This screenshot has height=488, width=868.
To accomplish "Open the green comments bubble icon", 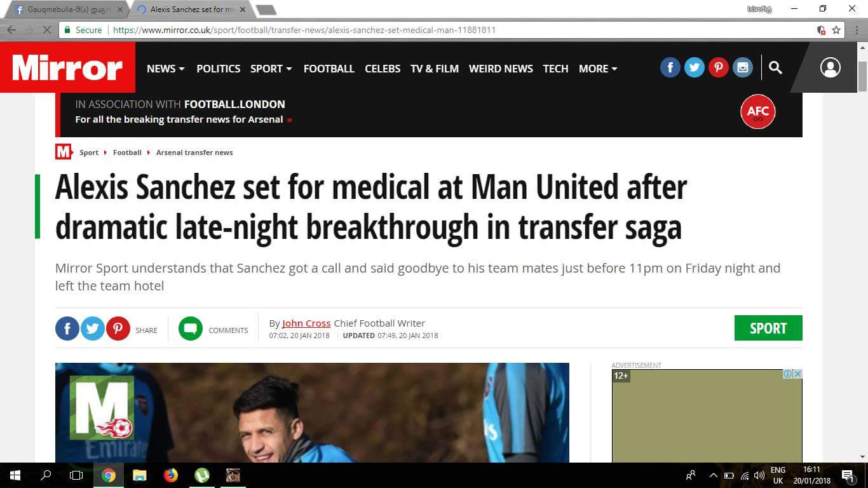I will [191, 329].
